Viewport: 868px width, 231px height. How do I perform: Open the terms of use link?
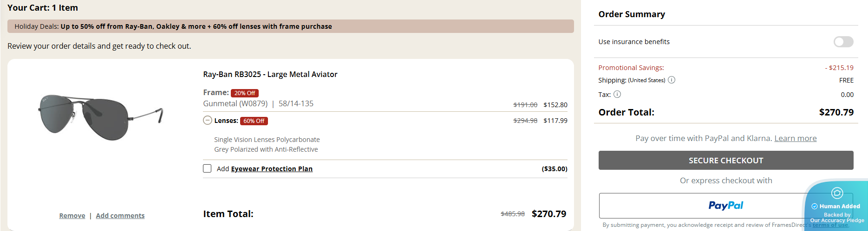point(830,225)
